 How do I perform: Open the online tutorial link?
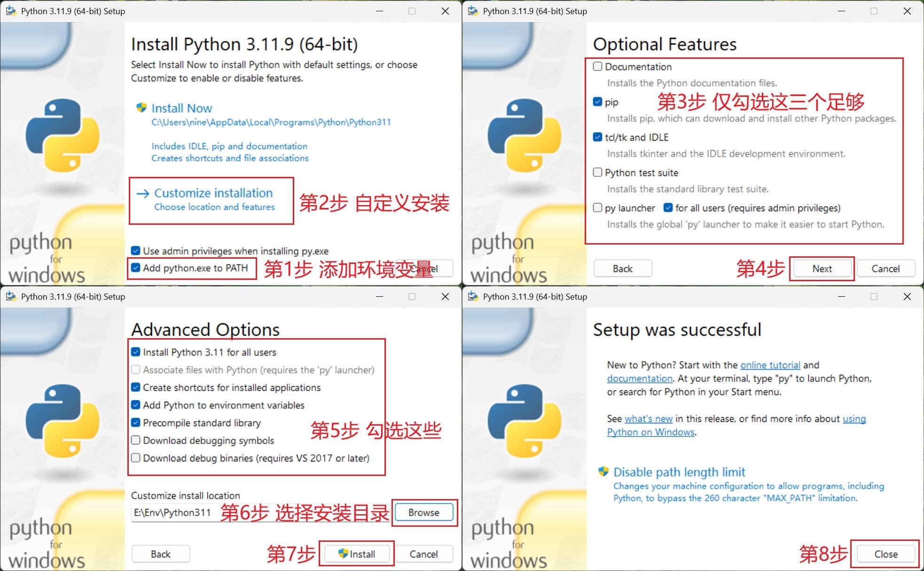(x=770, y=365)
